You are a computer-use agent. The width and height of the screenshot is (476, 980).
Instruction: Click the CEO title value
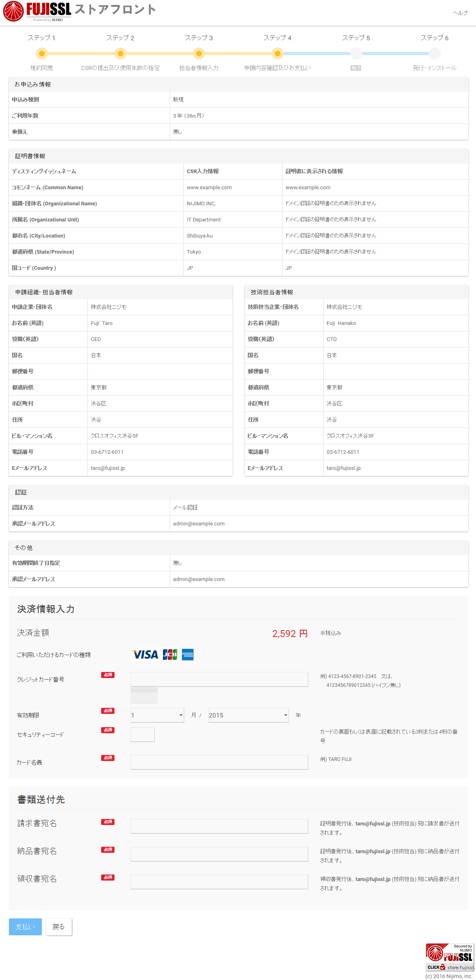click(x=96, y=339)
